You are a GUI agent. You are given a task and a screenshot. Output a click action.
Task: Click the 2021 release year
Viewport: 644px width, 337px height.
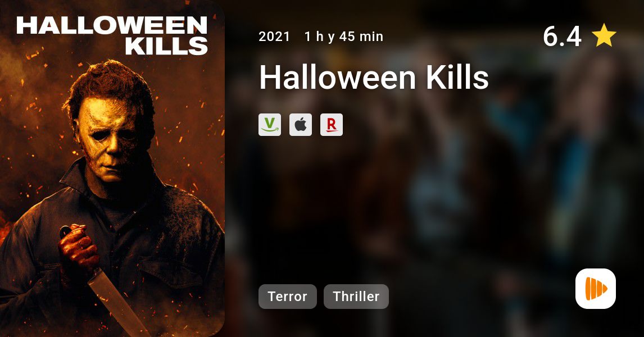274,37
